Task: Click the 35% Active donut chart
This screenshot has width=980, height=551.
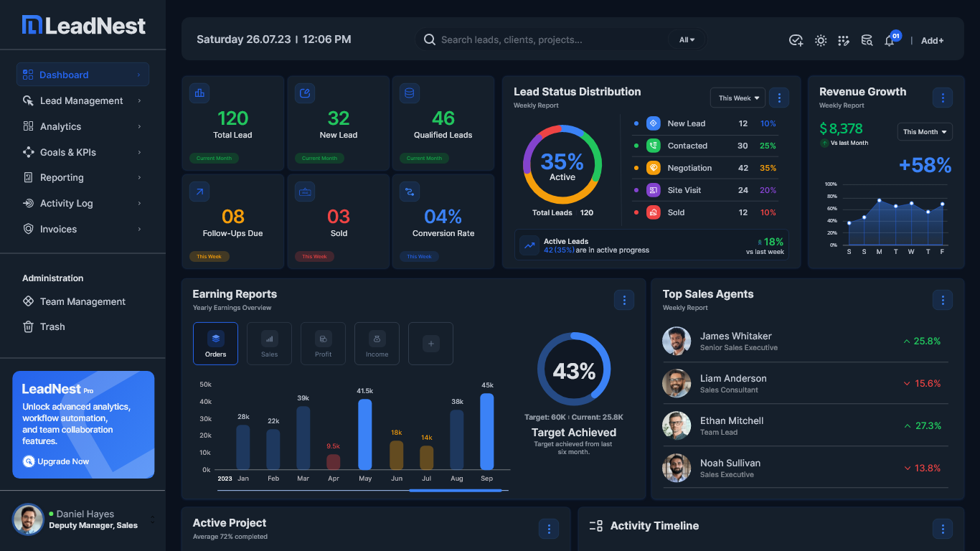Action: coord(562,165)
